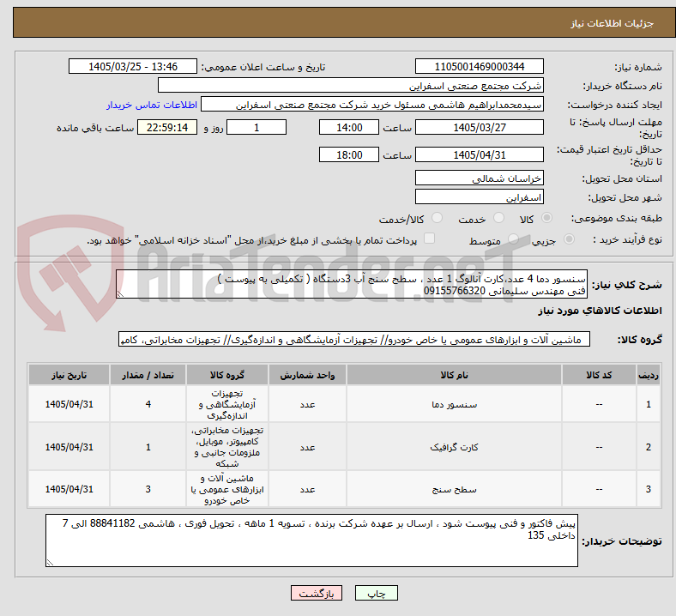Click the resize handle of buyer notes box
This screenshot has height=616, width=676.
click(50, 563)
